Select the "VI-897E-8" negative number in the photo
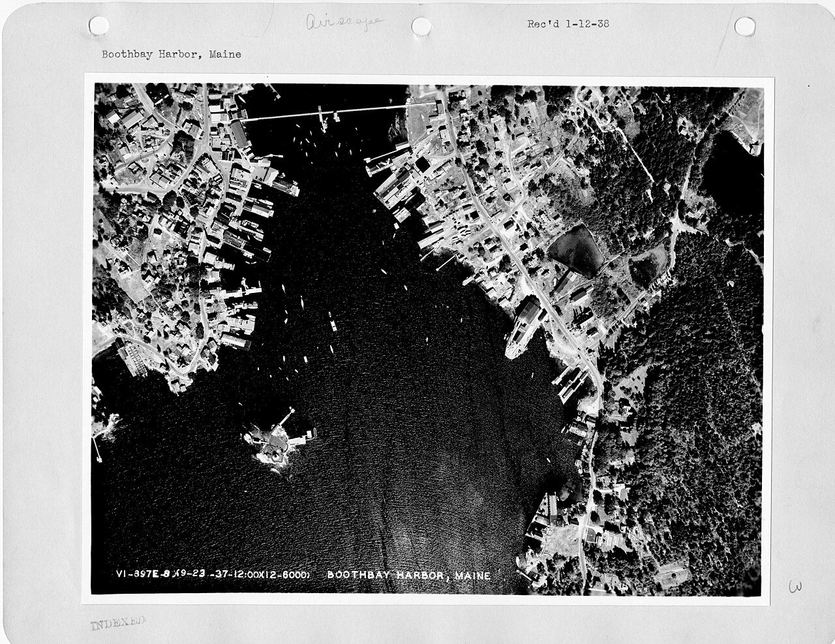This screenshot has width=835, height=644. [144, 575]
